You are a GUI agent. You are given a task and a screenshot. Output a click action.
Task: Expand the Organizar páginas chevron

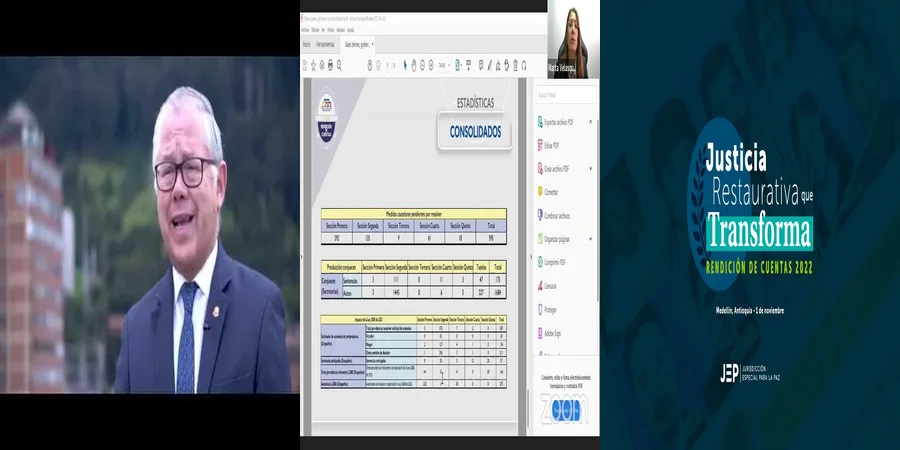click(x=591, y=239)
